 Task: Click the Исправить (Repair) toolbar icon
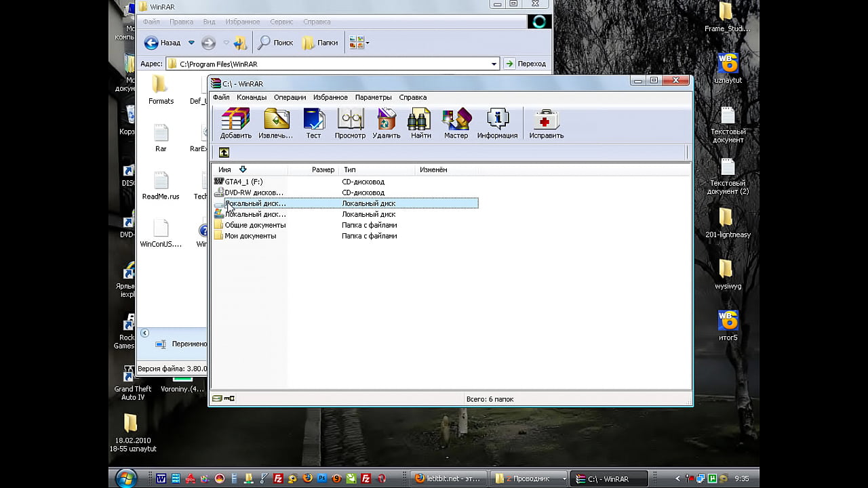546,123
